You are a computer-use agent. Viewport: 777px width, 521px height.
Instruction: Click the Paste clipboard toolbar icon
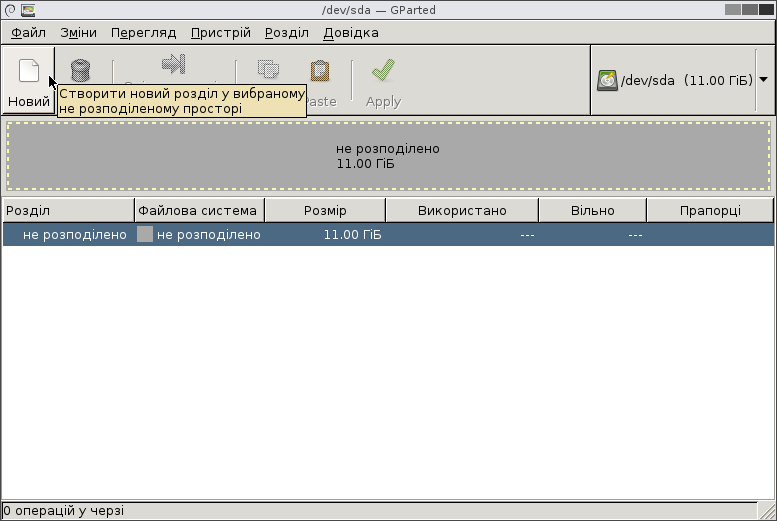click(320, 70)
